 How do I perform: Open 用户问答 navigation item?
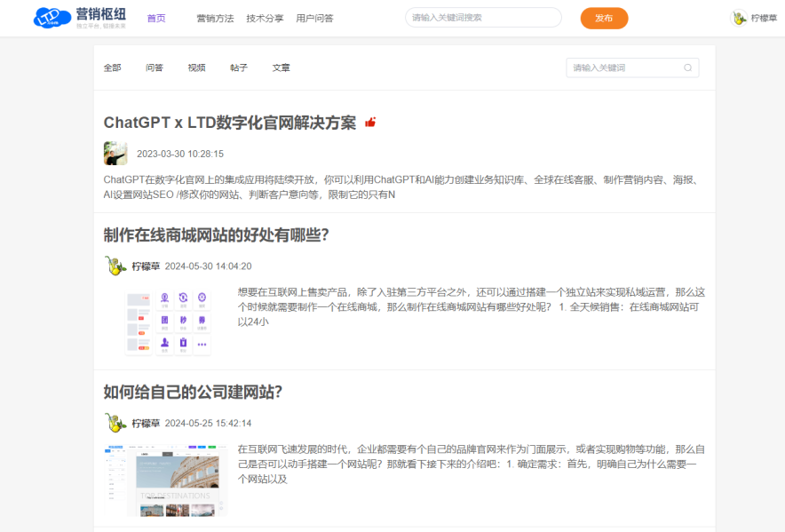coord(314,18)
